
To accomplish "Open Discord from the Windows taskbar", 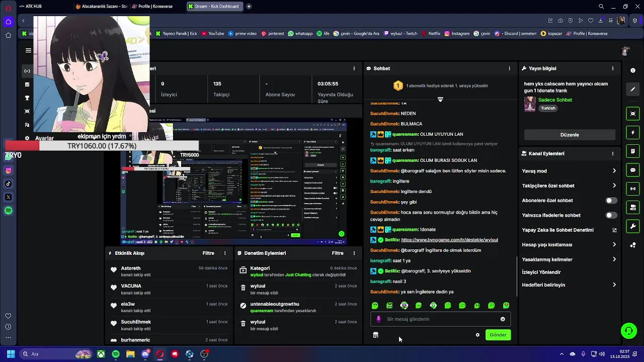I will pyautogui.click(x=145, y=354).
